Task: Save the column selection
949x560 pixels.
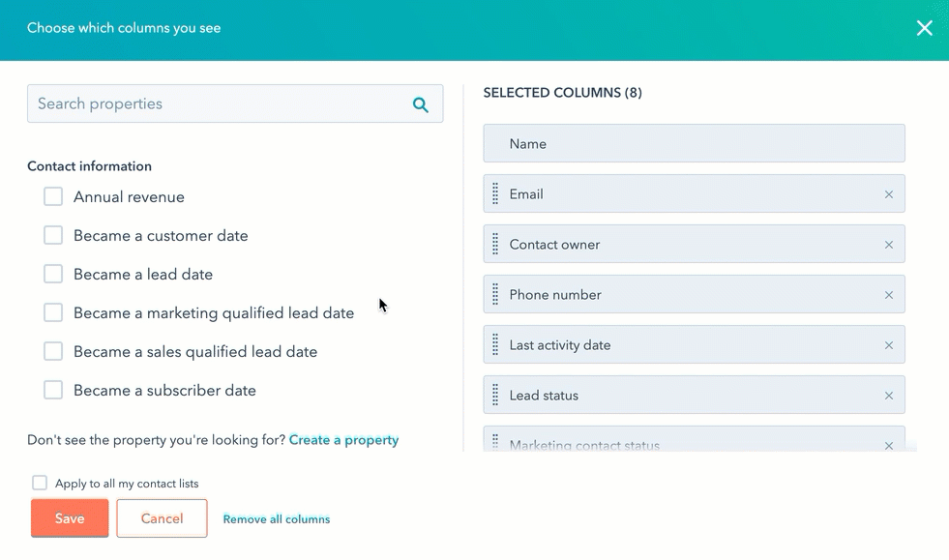Action: coord(69,517)
